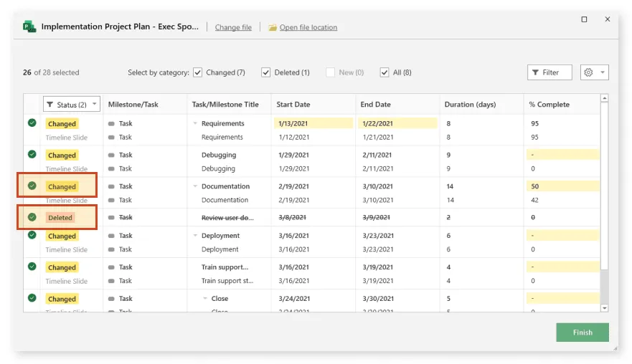Click the yellow Changed status badge for Documentation
This screenshot has width=632, height=364.
(62, 186)
